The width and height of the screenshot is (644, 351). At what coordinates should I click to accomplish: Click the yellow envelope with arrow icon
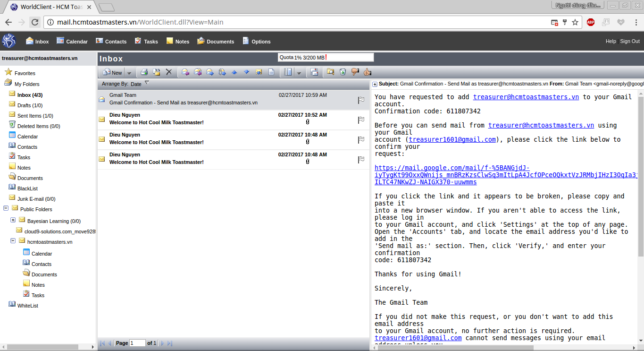pos(259,72)
